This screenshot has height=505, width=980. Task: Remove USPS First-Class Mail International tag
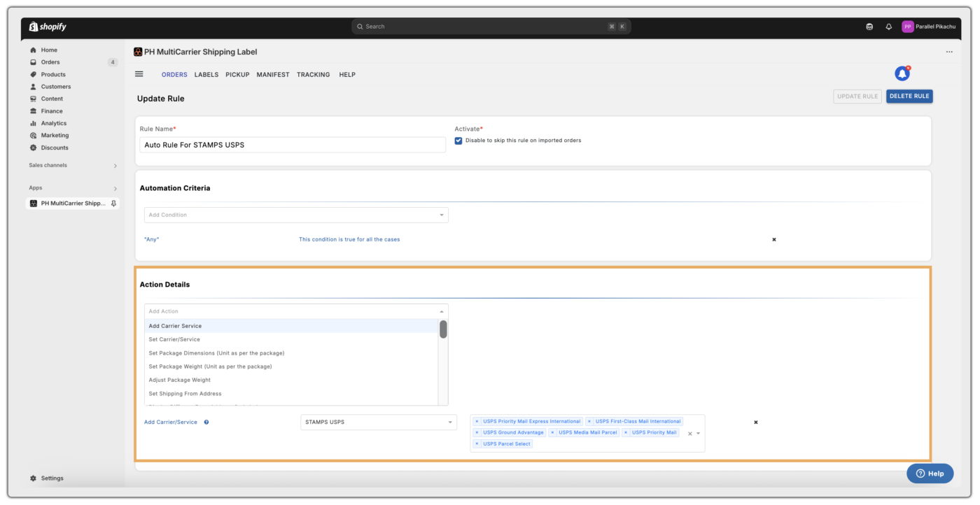click(589, 422)
